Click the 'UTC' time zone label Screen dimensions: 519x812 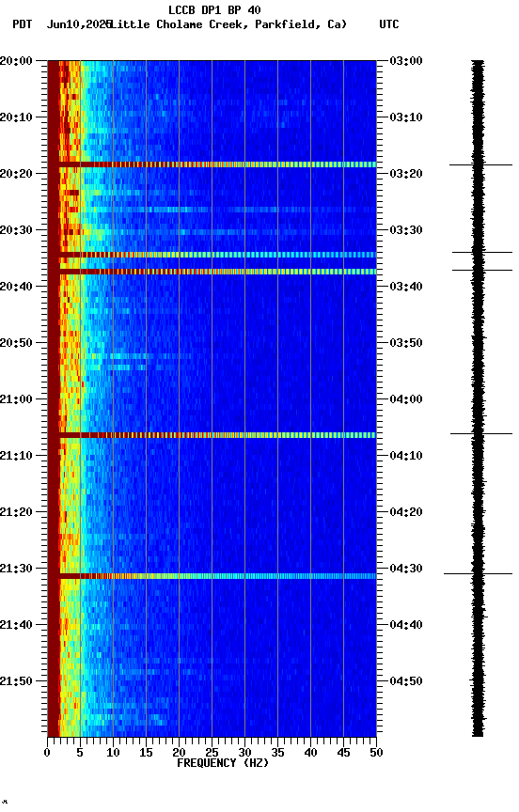pos(389,24)
